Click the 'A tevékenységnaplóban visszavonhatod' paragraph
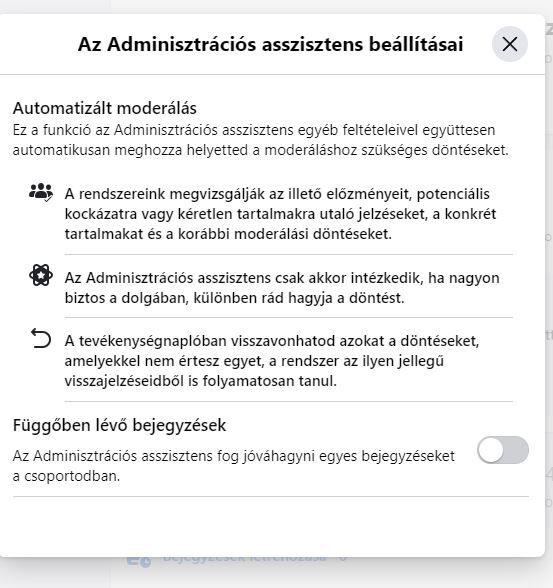The image size is (553, 588). coord(272,361)
